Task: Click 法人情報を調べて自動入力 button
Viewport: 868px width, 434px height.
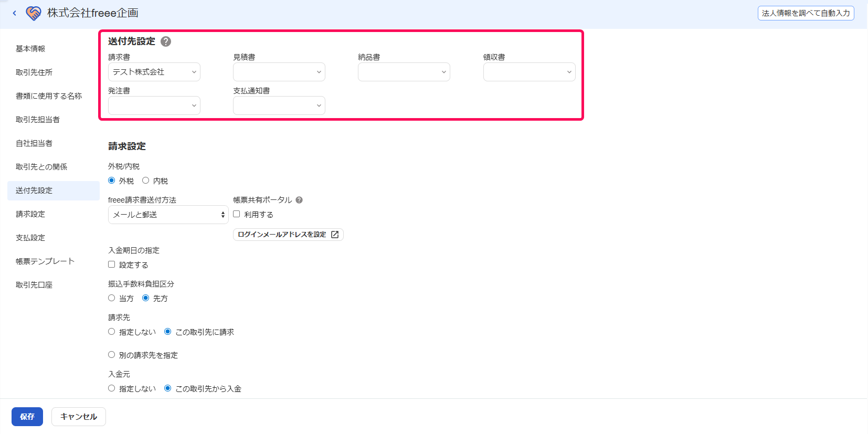Action: [806, 13]
